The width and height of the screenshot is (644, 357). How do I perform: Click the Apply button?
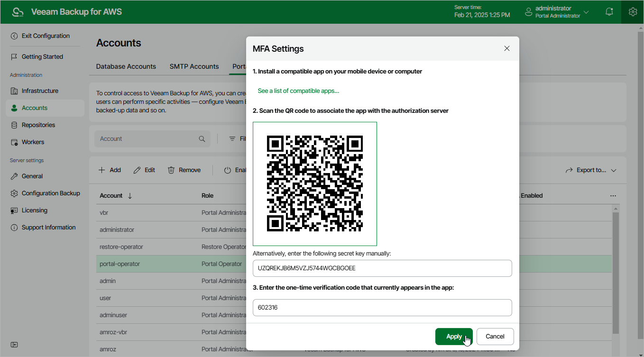point(454,337)
